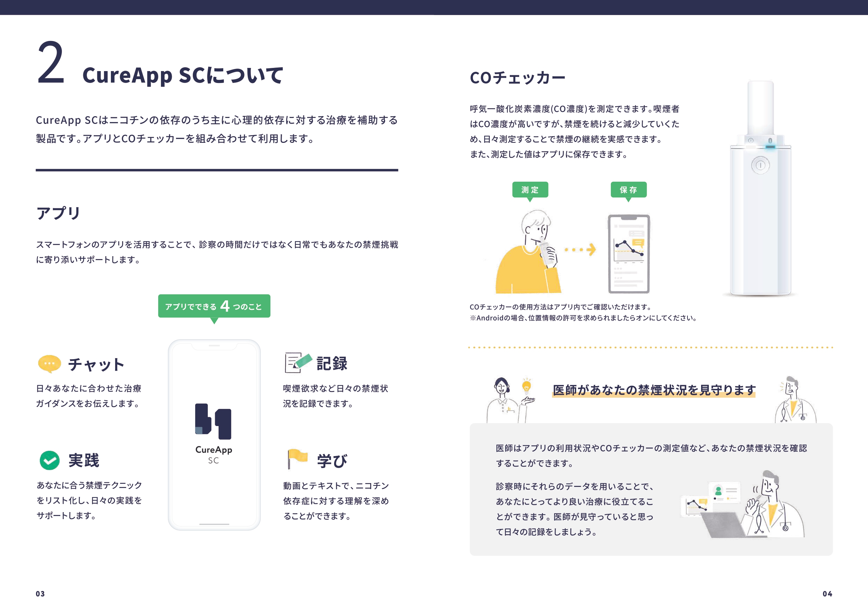The height and width of the screenshot is (614, 868).
Task: Click the ※Androidの場合 note line
Action: 583,318
